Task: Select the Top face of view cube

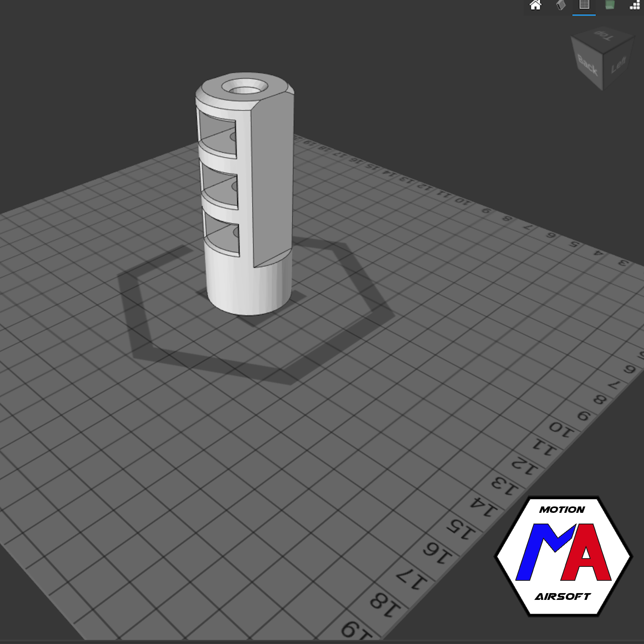Action: [603, 39]
